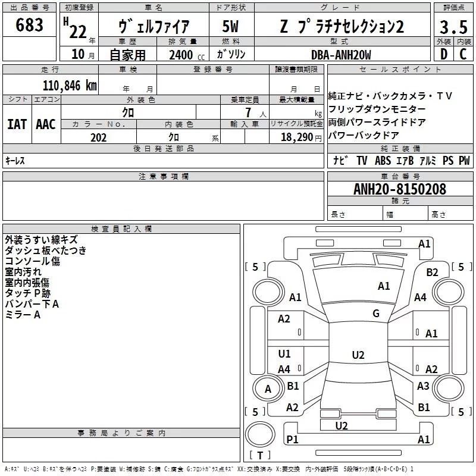The height and width of the screenshot is (476, 476).
Task: Click the 7人 seating capacity value
Action: coord(255,112)
